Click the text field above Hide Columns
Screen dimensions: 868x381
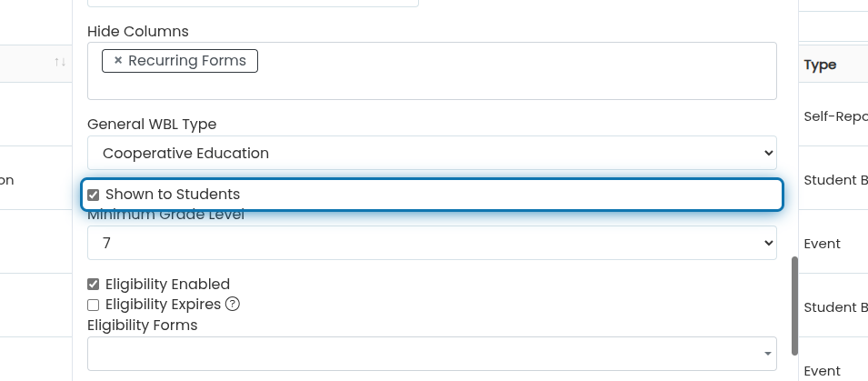[253, 4]
